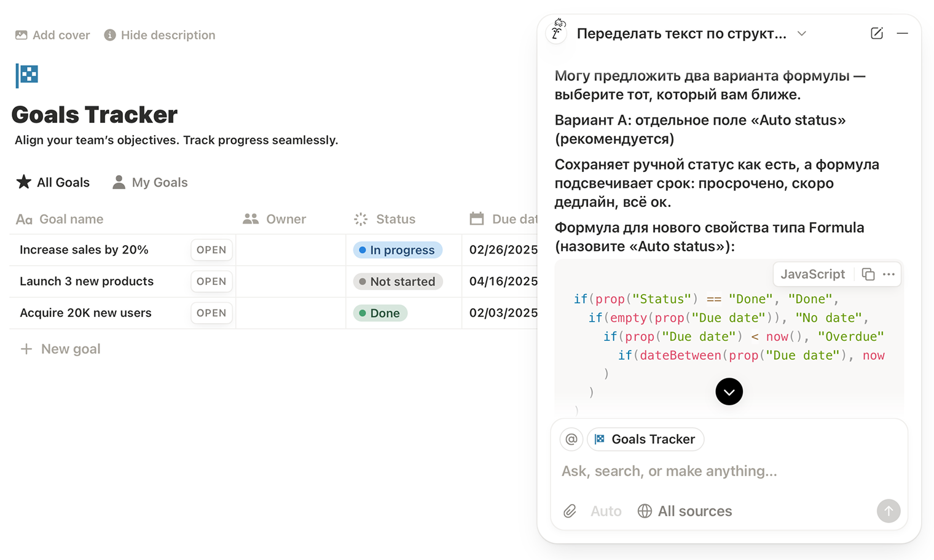Hide the page description

pos(160,35)
